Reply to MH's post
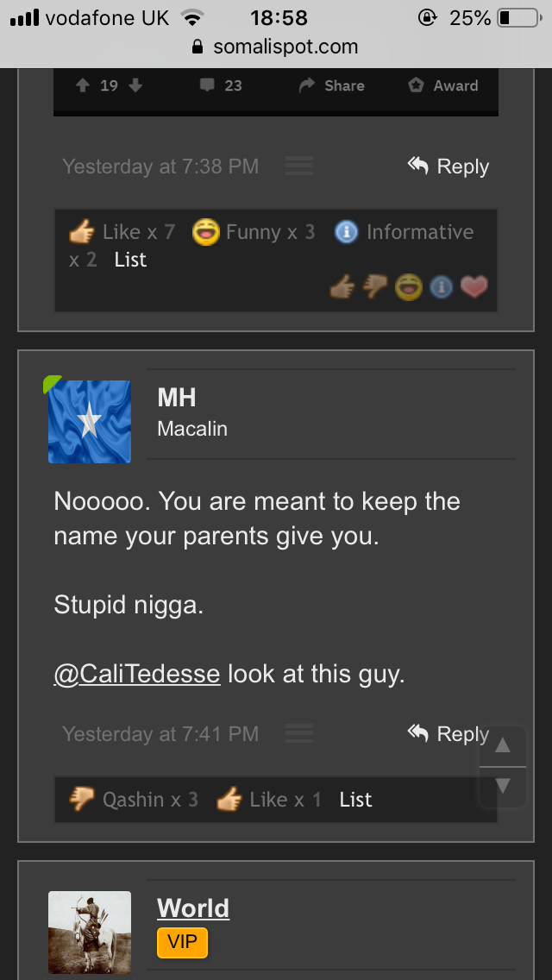The image size is (552, 980). click(x=448, y=734)
